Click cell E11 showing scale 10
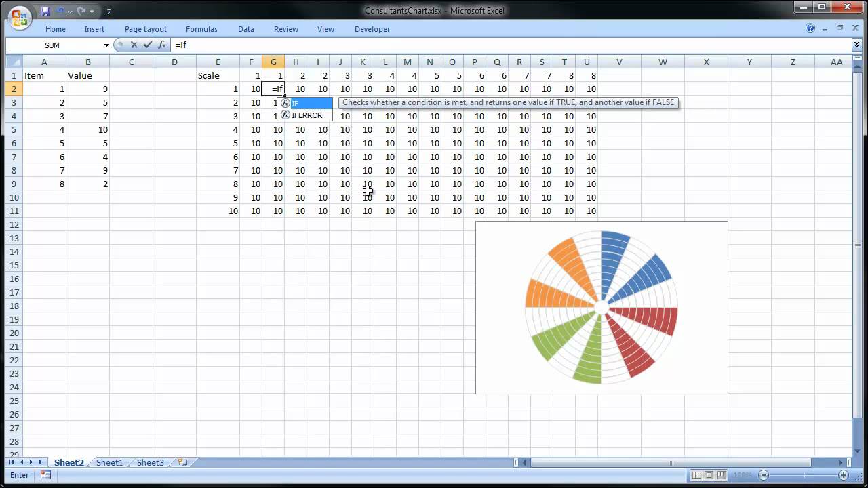The image size is (868, 488). 218,211
